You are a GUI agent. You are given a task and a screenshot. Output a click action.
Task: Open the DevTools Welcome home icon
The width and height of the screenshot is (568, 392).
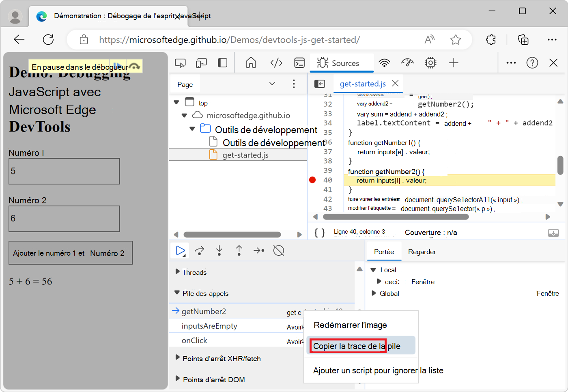coord(251,63)
